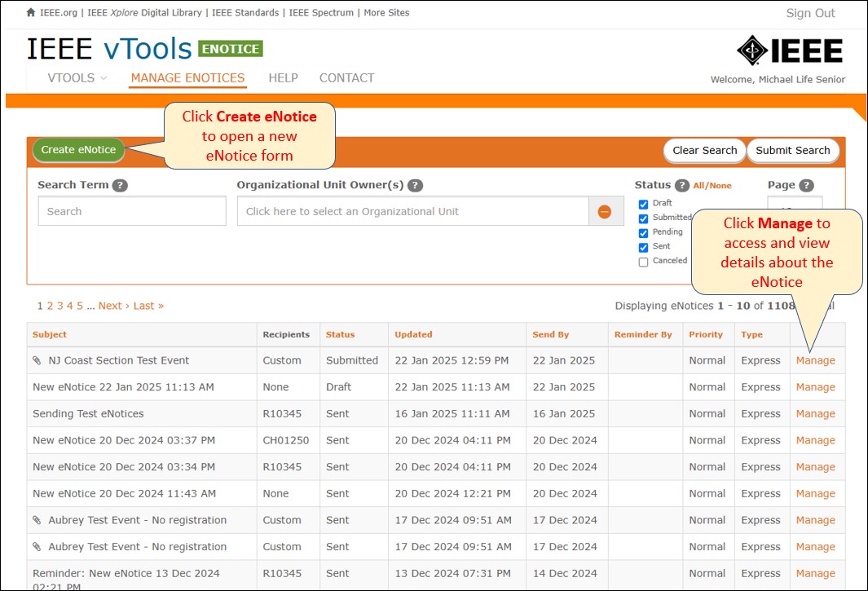Viewport: 868px width, 591px height.
Task: Open the Search Term help icon
Action: point(120,186)
